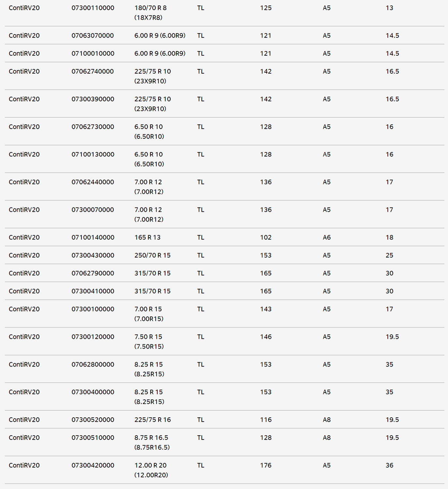
Task: Click the A6 speed index cell
Action: point(327,237)
